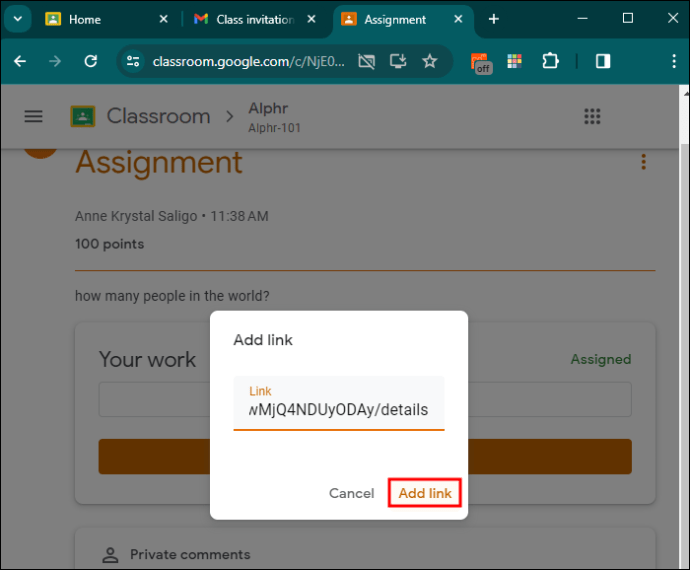Open a new browser tab
Image resolution: width=690 pixels, height=570 pixels.
pyautogui.click(x=494, y=19)
